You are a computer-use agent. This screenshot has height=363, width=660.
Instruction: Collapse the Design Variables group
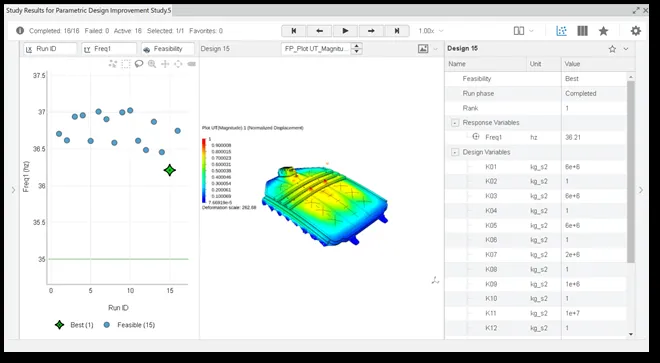pos(455,152)
